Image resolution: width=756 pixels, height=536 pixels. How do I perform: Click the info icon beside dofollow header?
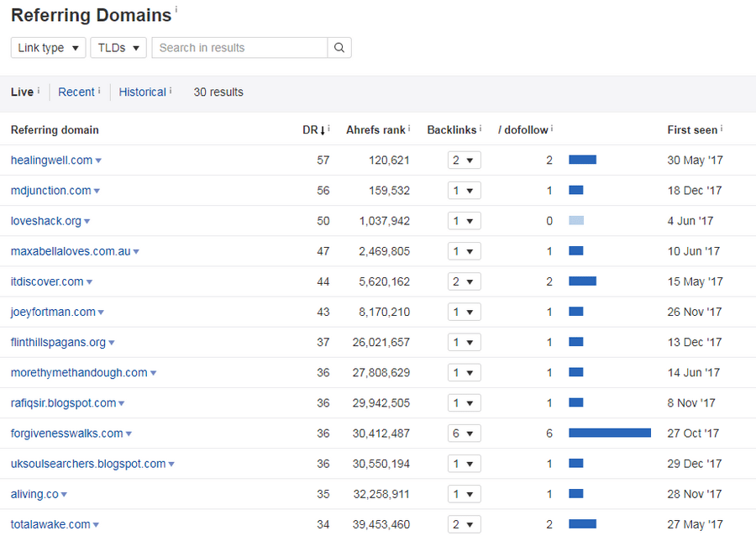tap(552, 129)
